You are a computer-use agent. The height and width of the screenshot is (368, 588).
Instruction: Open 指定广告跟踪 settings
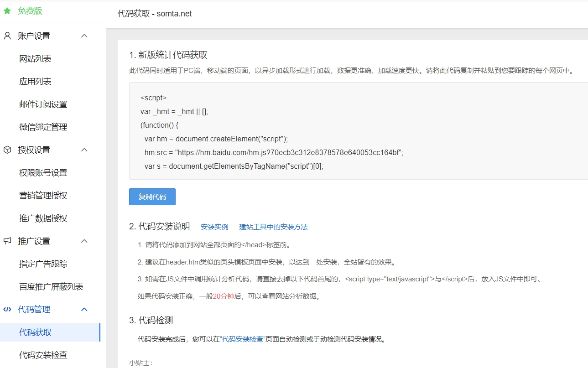tap(43, 264)
